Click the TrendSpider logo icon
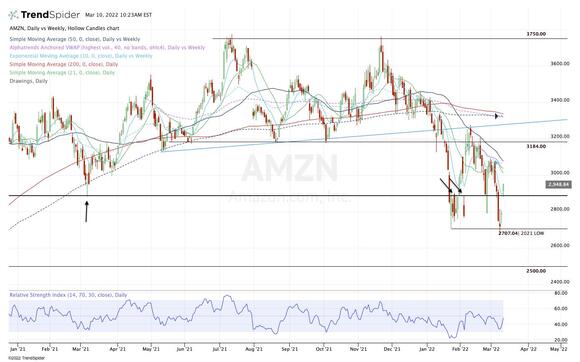The image size is (580, 362). pyautogui.click(x=13, y=15)
